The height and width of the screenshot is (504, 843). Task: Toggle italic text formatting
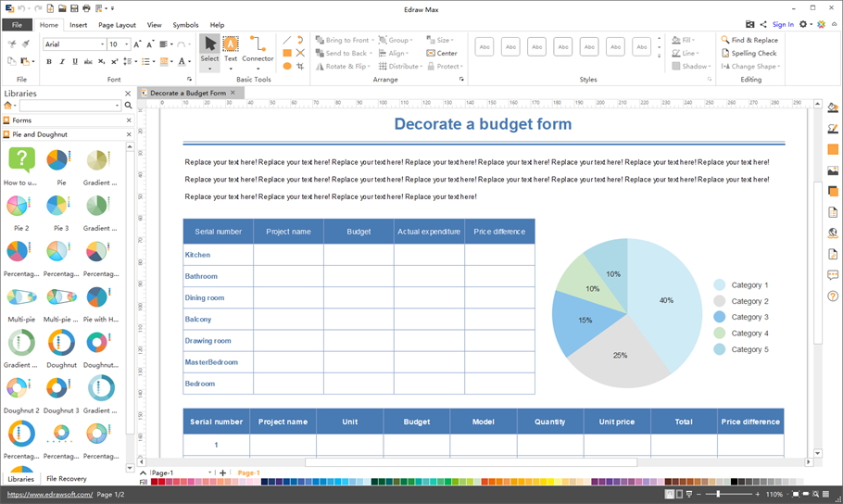click(62, 62)
